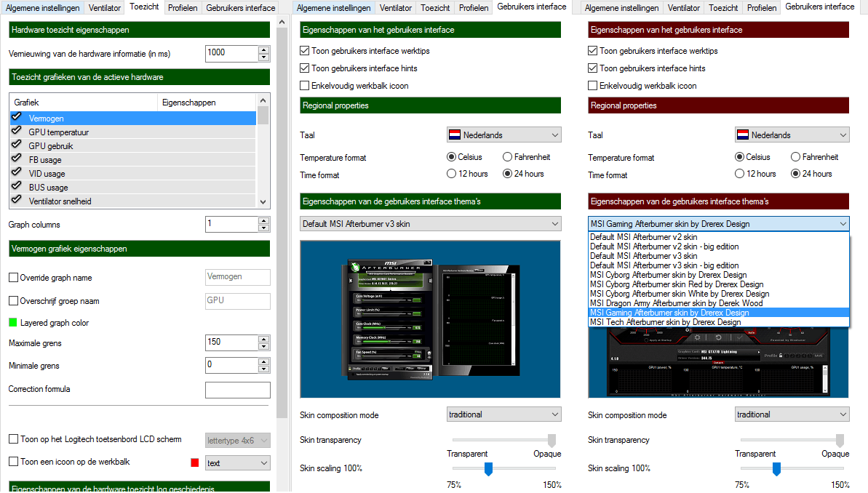Viewport: 868px width, 493px height.
Task: Choose Default MSI Afterburner v2 skin - big edition
Action: pos(719,246)
